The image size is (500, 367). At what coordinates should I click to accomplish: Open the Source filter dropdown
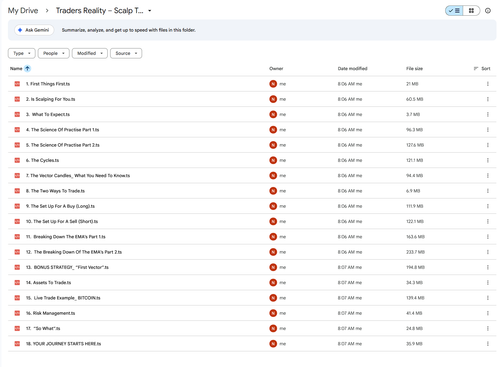[126, 53]
